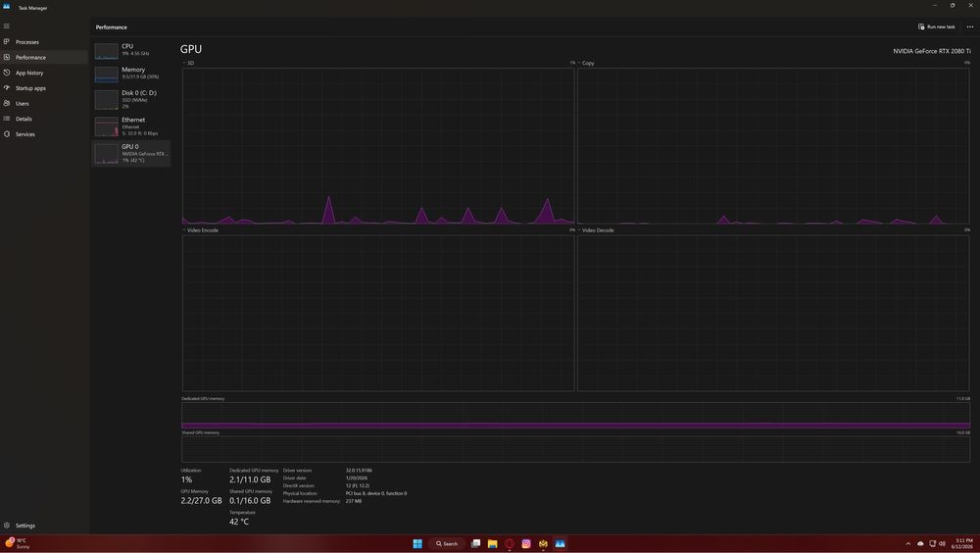The height and width of the screenshot is (553, 980).
Task: Open the Settings gear icon
Action: [6, 526]
